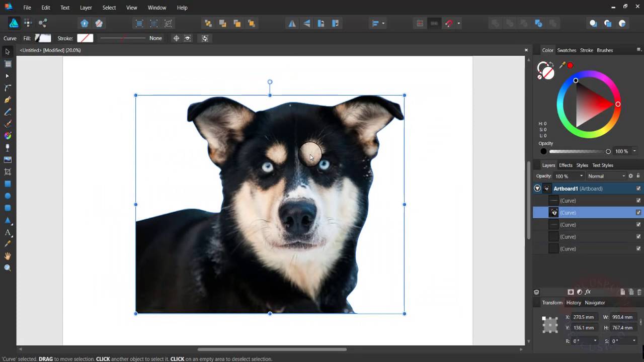Click Move to Front arrange icon

coord(252,23)
